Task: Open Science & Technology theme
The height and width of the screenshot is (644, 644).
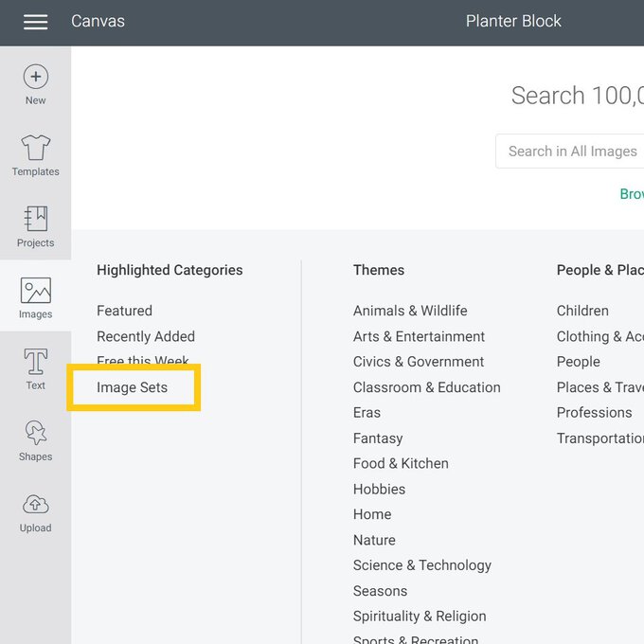Action: 421,564
